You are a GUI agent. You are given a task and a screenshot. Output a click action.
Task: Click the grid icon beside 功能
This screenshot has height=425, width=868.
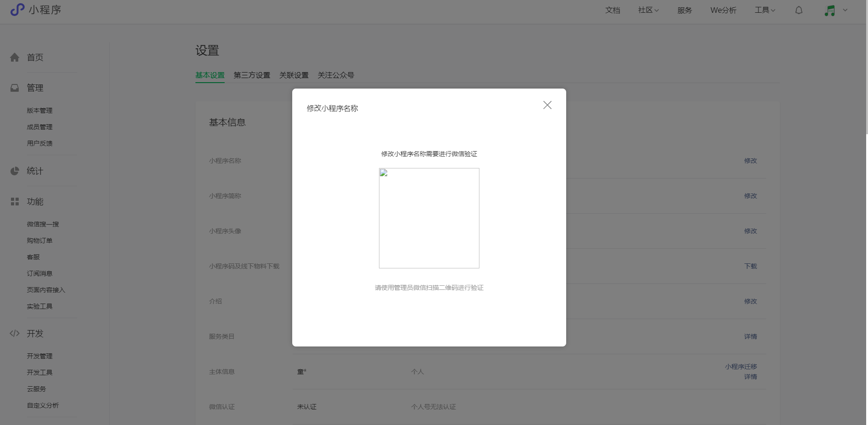pos(15,201)
